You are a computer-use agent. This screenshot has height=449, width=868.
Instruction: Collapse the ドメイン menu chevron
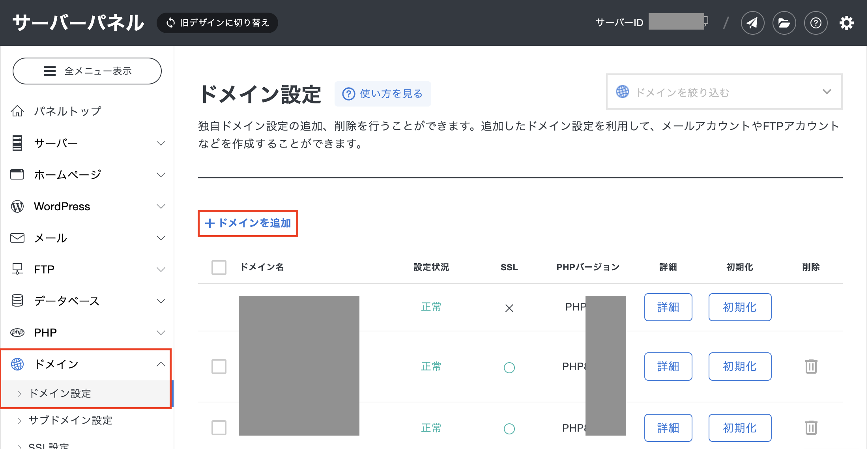(161, 364)
